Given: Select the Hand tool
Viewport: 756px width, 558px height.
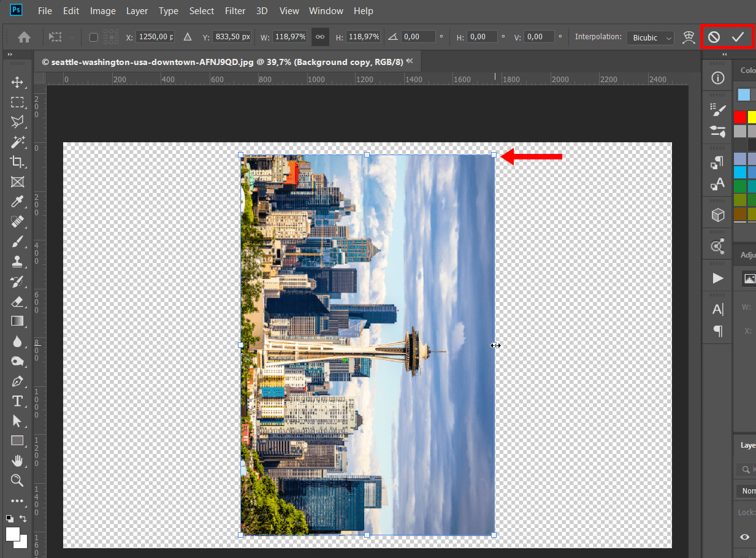Looking at the screenshot, I should (17, 461).
